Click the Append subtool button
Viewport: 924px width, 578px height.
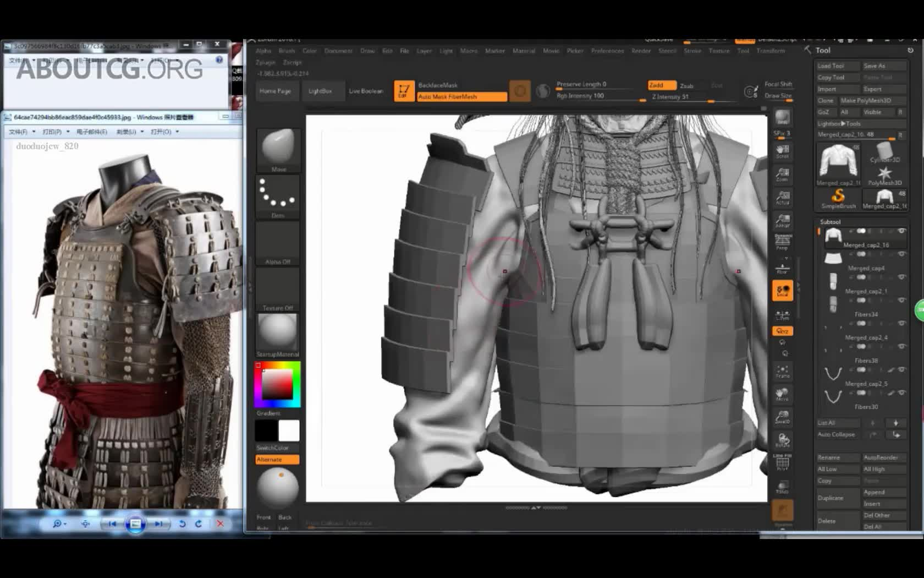point(884,492)
